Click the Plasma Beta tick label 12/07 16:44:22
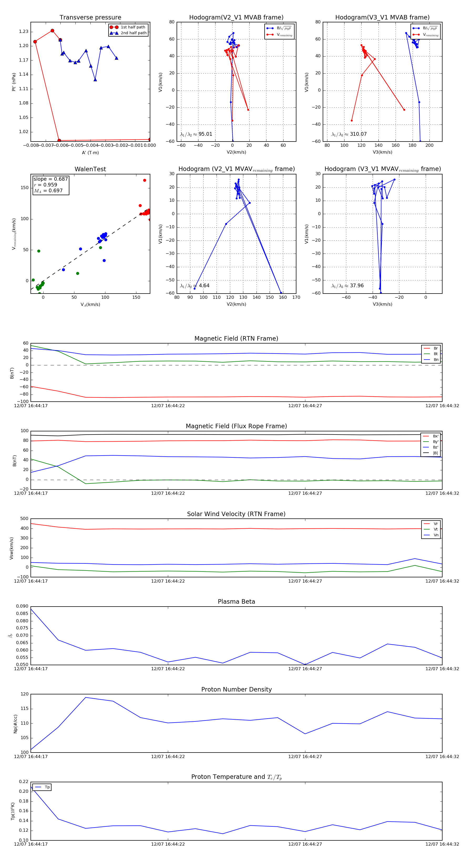 pos(168,669)
